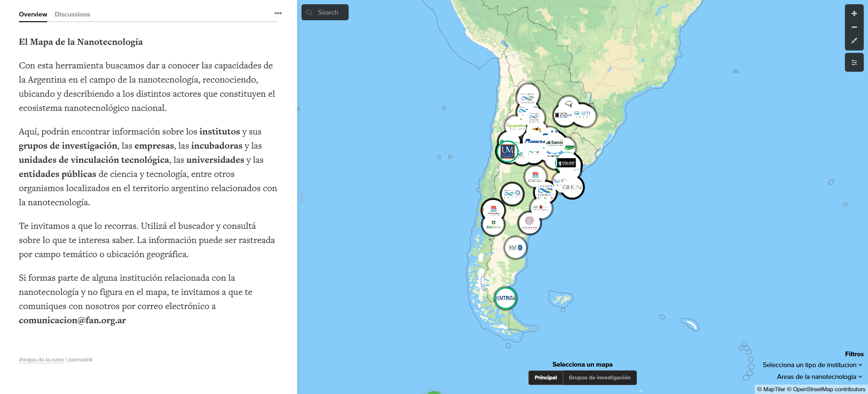Switch to the Discussions tab
The height and width of the screenshot is (394, 868).
(72, 14)
